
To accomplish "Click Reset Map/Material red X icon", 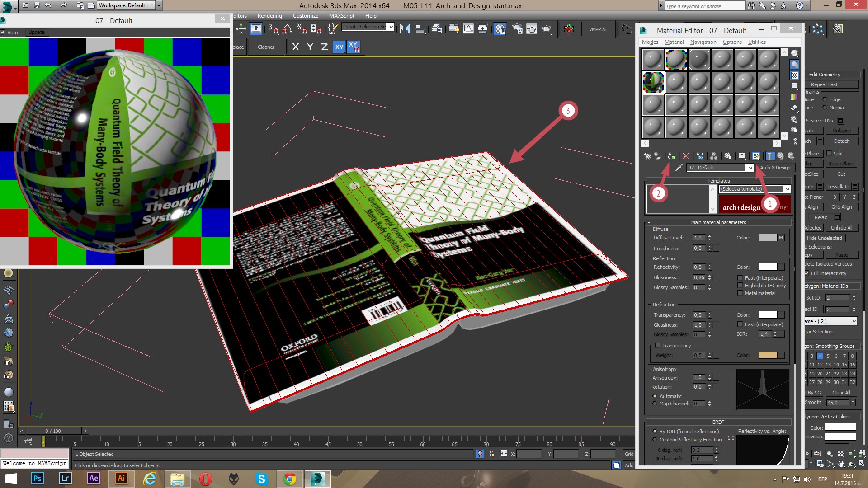I will click(x=685, y=156).
